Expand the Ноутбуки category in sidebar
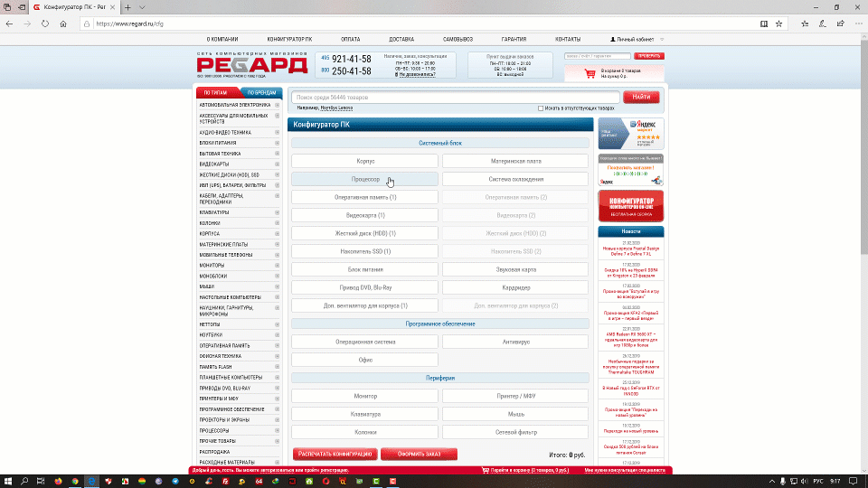 277,335
